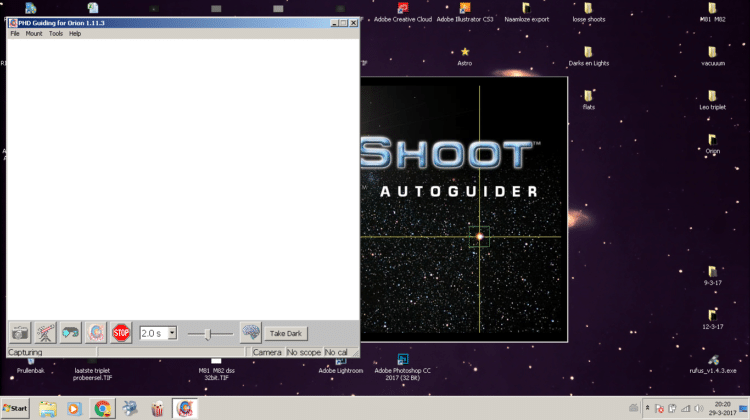This screenshot has height=420, width=750.
Task: Show hidden system tray icons arrow
Action: coord(647,409)
